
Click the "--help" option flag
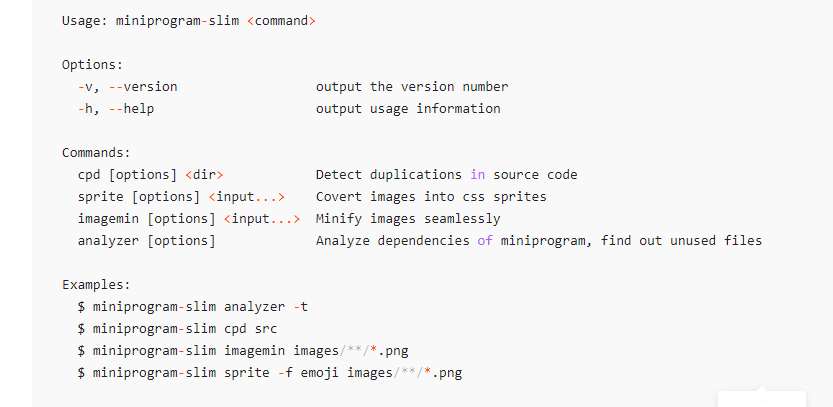point(131,109)
